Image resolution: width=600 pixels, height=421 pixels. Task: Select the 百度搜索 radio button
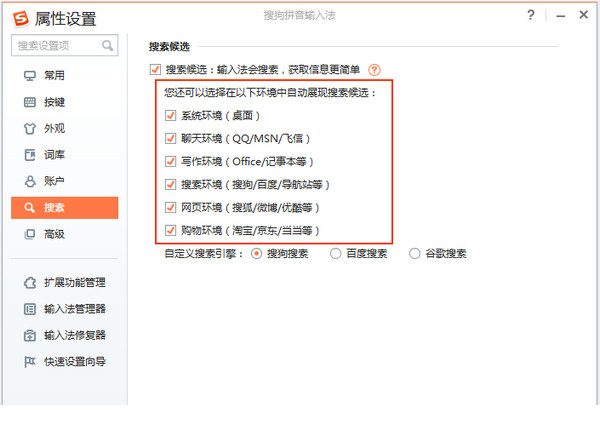point(336,254)
